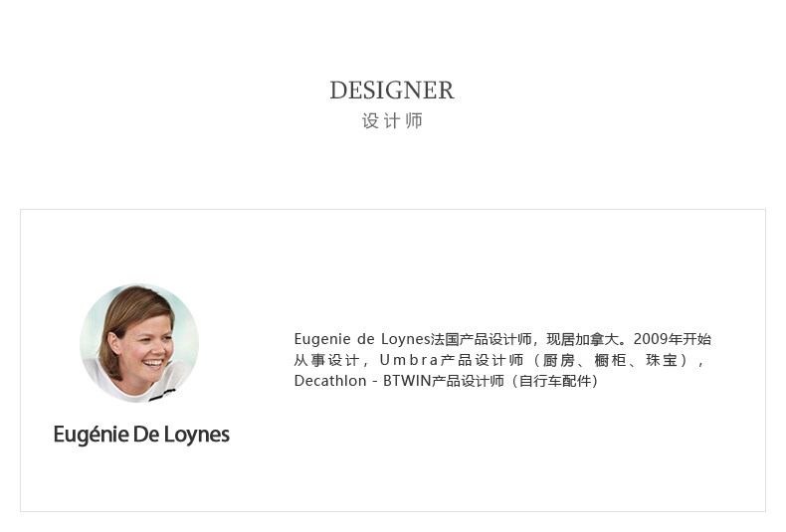Image resolution: width=786 pixels, height=532 pixels.
Task: Click the 法国产品设计师 phrase in the bio
Action: point(482,339)
